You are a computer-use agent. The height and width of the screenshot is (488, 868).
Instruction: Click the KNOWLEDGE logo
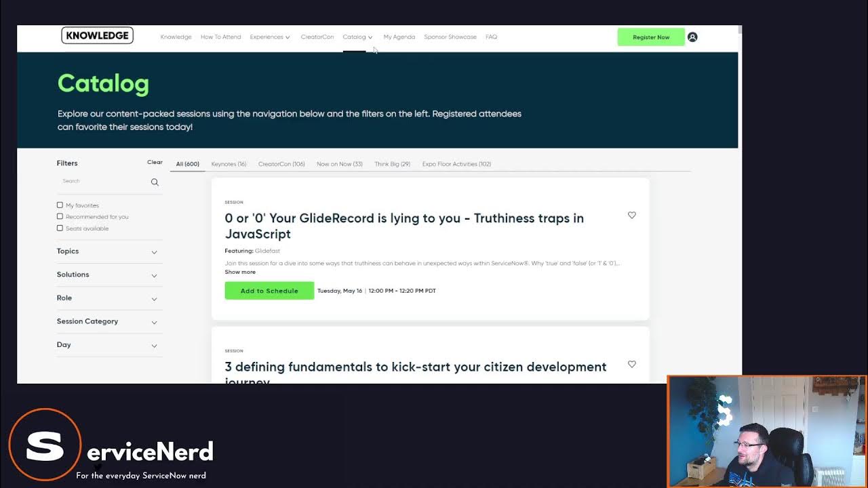[97, 35]
